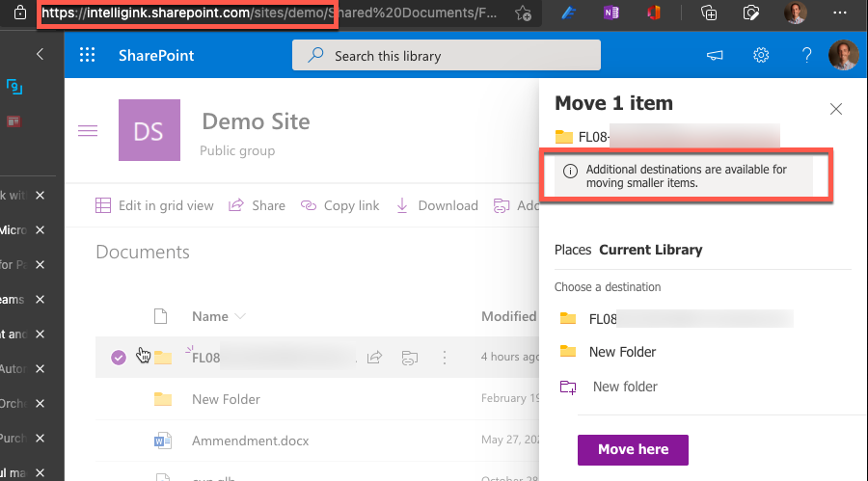Click the Places breadcrumb link
868x481 pixels.
click(573, 250)
